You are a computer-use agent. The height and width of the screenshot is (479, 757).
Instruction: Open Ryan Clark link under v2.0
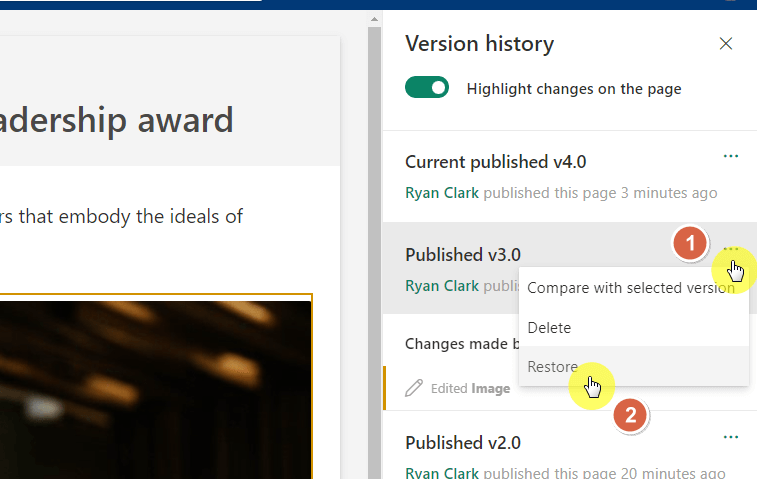(x=442, y=473)
